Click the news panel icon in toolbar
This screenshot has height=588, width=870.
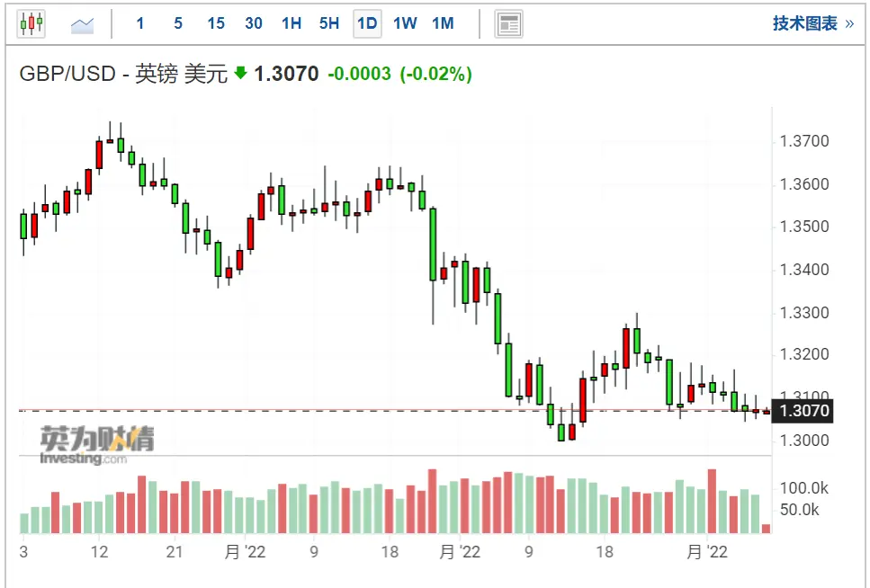click(x=509, y=24)
